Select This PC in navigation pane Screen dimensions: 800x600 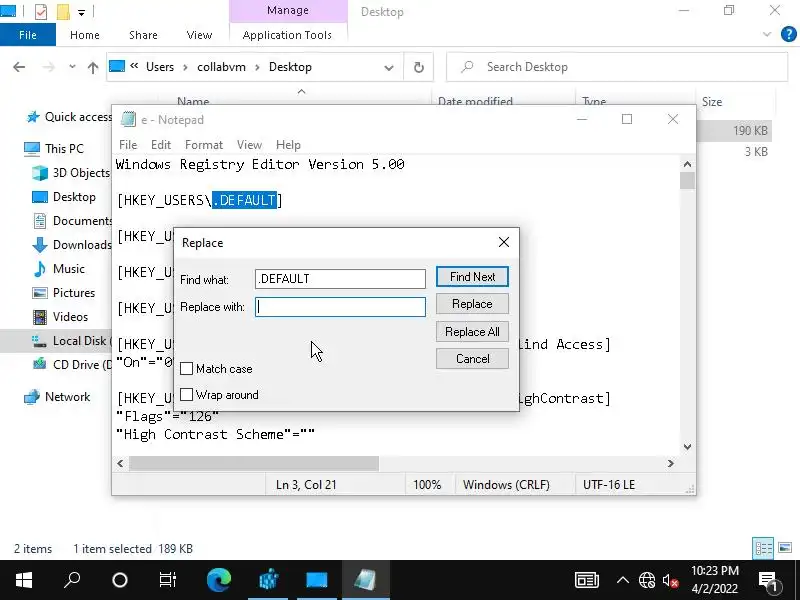click(x=55, y=148)
